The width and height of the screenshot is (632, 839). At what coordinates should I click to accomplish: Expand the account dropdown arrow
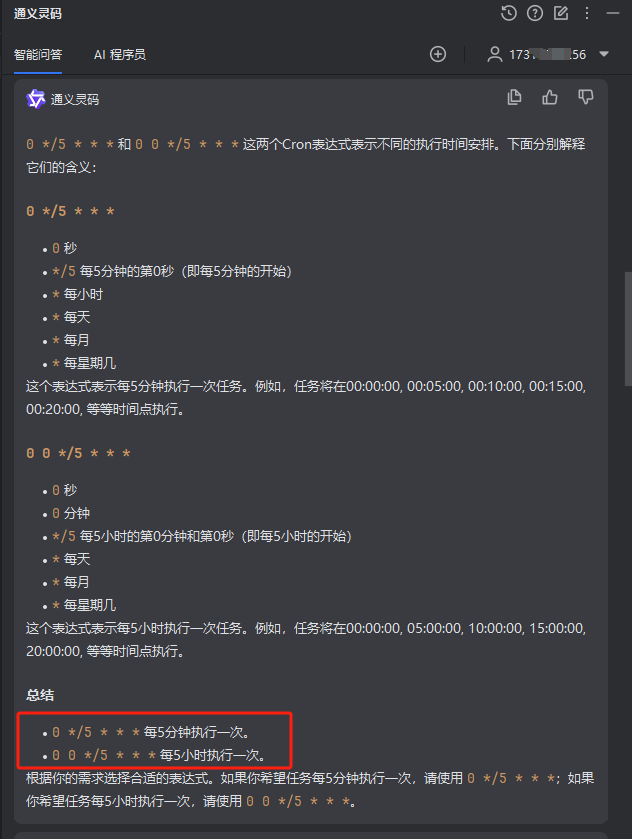point(604,54)
